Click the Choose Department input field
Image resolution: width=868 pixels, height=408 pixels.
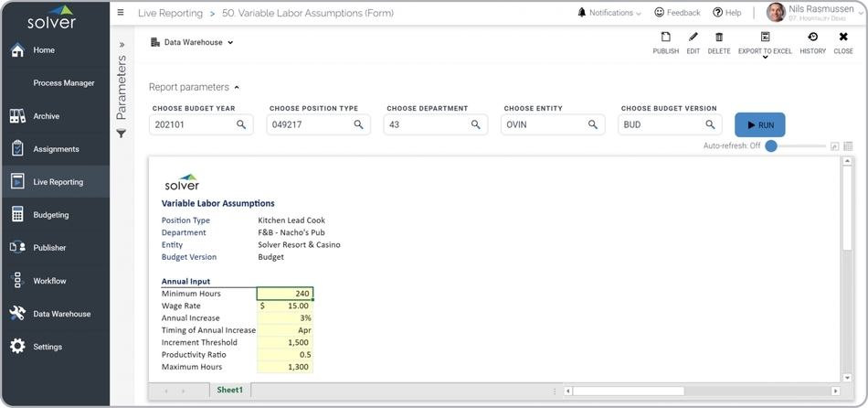[x=427, y=124]
